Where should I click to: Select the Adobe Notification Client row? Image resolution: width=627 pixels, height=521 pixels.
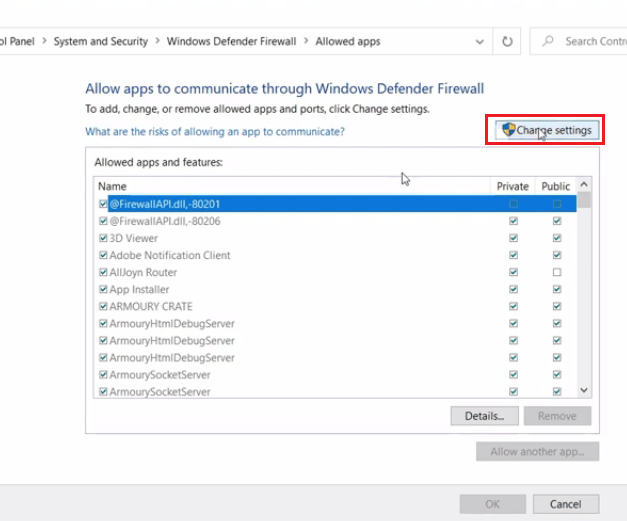click(x=336, y=255)
